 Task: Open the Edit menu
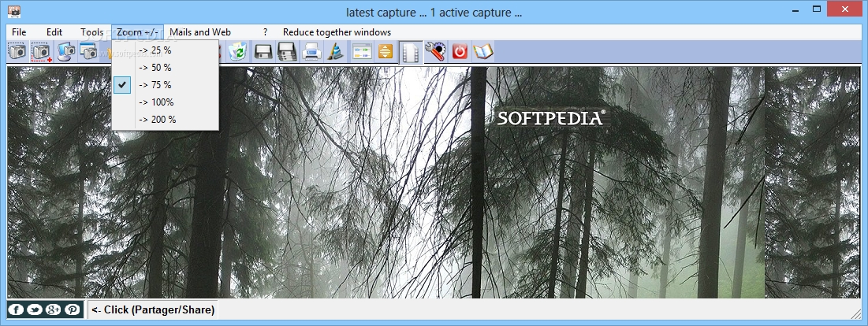(54, 32)
